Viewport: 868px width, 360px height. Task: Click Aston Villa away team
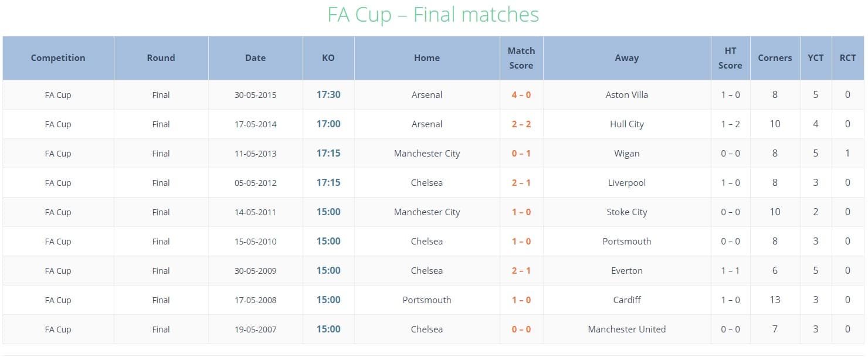pyautogui.click(x=627, y=94)
